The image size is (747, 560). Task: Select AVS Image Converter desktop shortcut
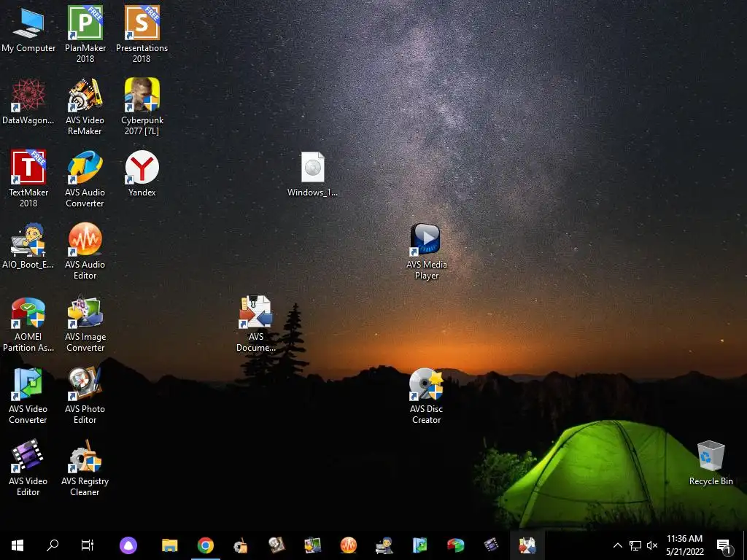[85, 324]
